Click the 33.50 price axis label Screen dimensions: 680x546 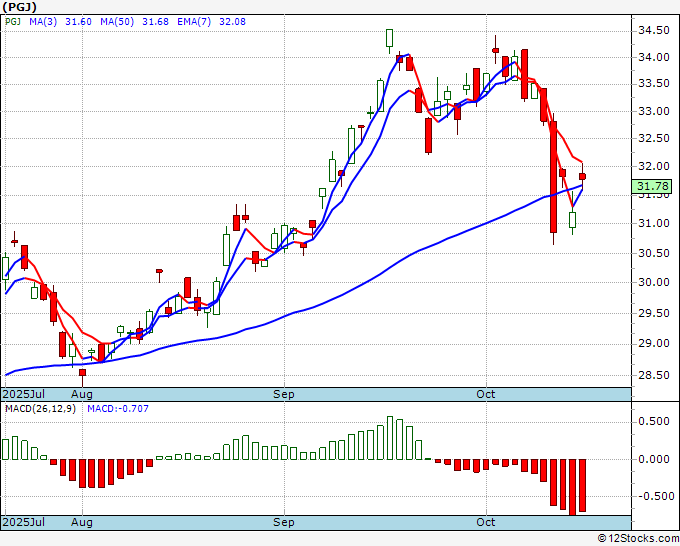point(654,83)
